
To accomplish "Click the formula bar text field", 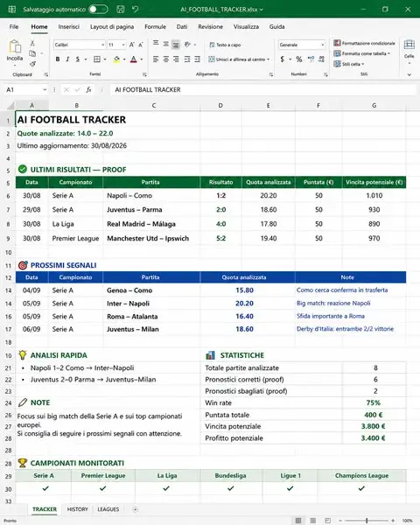I will coord(262,90).
